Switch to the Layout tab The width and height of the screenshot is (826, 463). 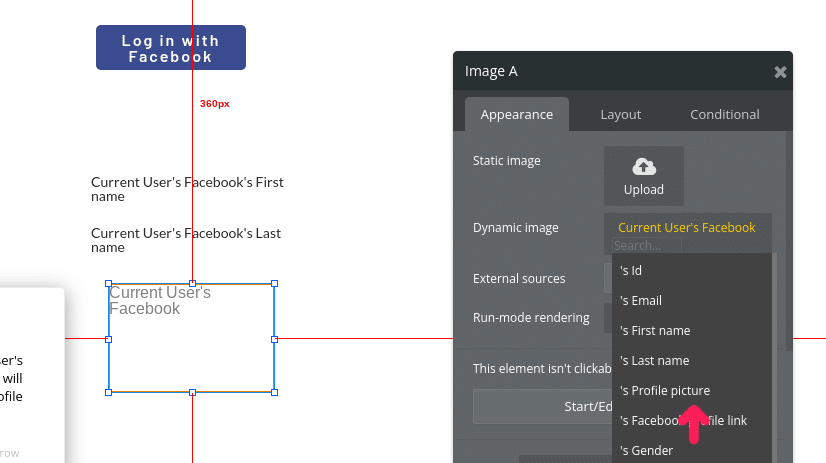tap(621, 114)
